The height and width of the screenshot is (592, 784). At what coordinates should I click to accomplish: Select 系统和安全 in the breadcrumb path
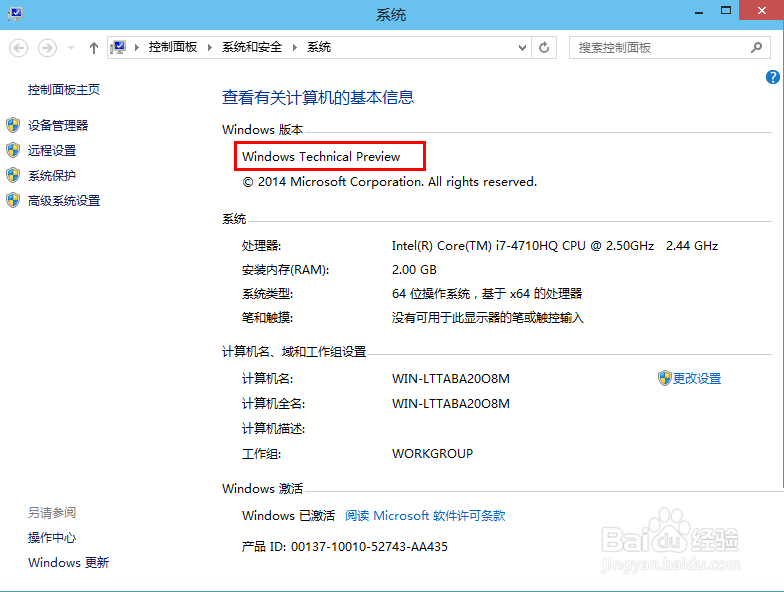[x=252, y=47]
